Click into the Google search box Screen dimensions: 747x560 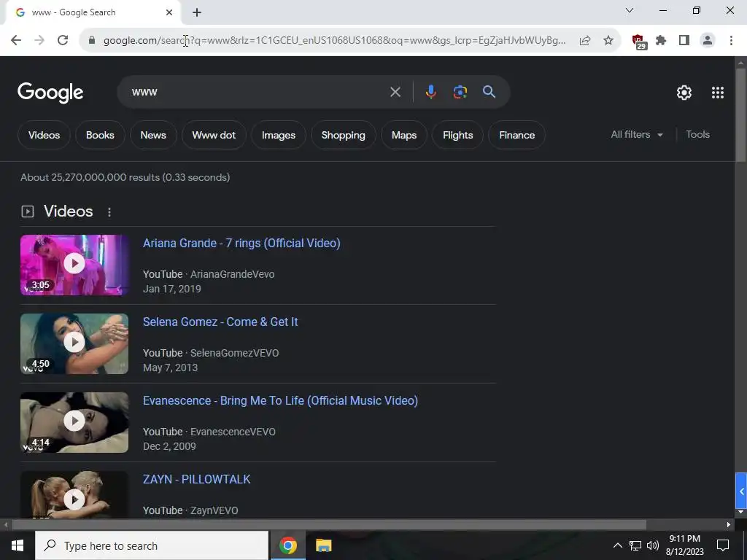point(258,92)
